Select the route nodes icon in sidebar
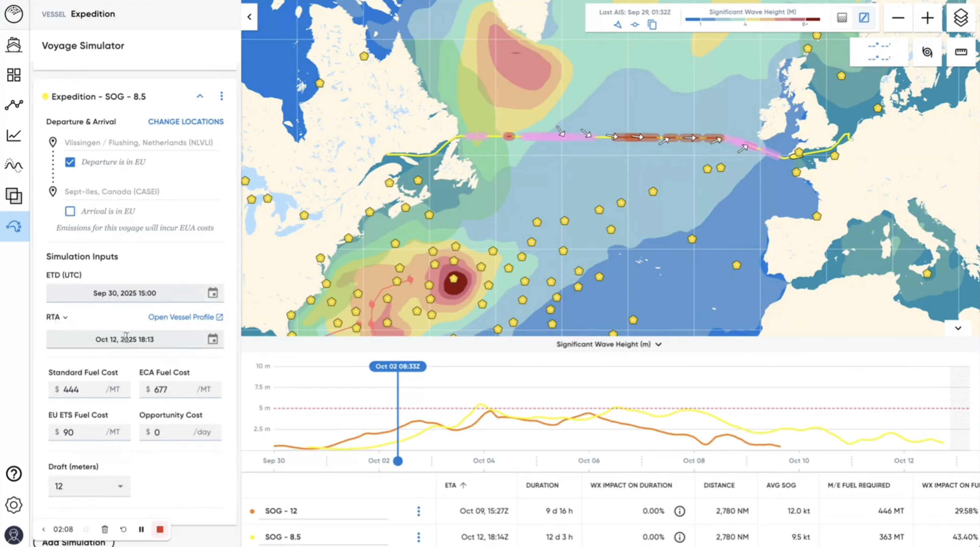 click(14, 105)
